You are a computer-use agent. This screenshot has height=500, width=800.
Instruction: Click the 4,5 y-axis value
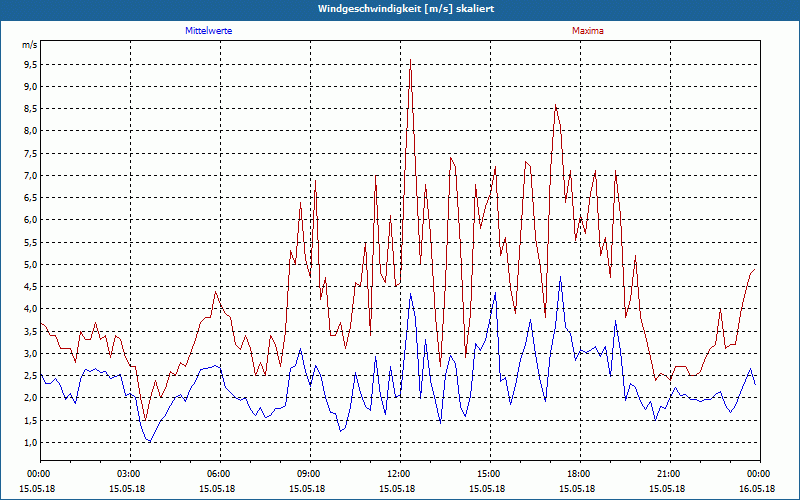(x=31, y=287)
